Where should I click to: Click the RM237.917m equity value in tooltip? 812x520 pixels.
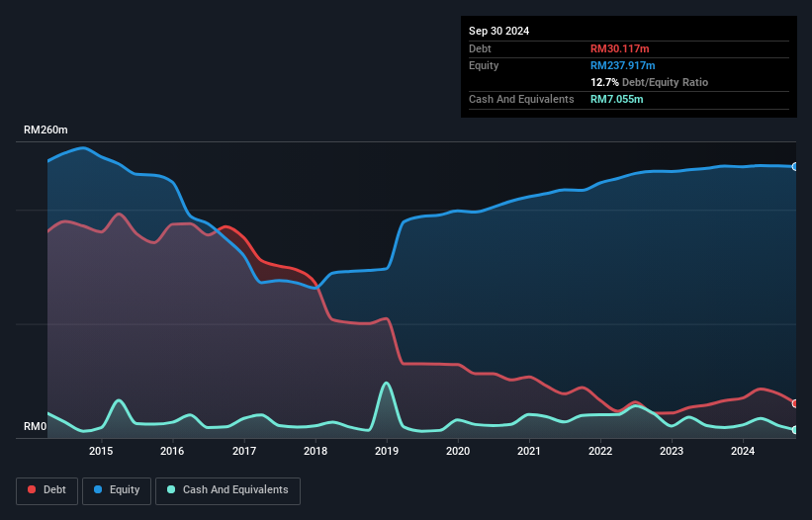pos(622,65)
